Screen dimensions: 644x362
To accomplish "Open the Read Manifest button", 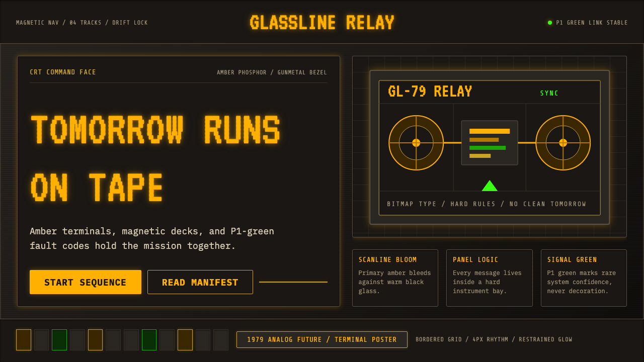I will 200,282.
